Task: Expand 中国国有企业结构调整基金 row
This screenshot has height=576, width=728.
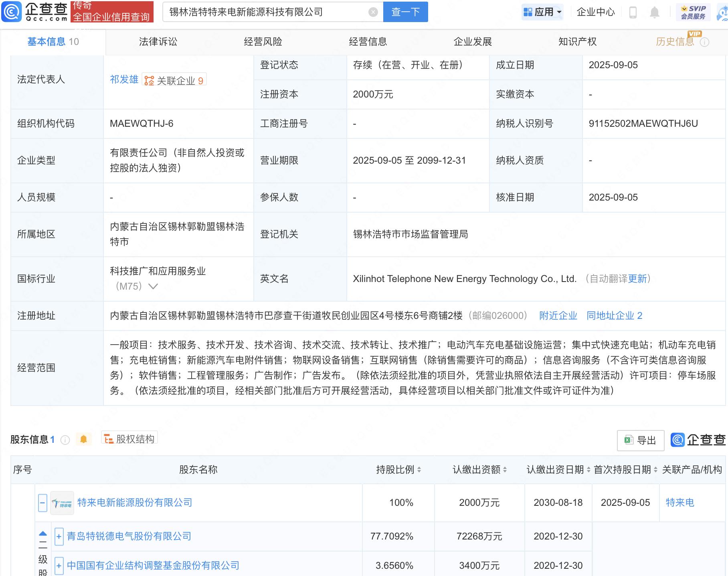Action: pyautogui.click(x=59, y=566)
